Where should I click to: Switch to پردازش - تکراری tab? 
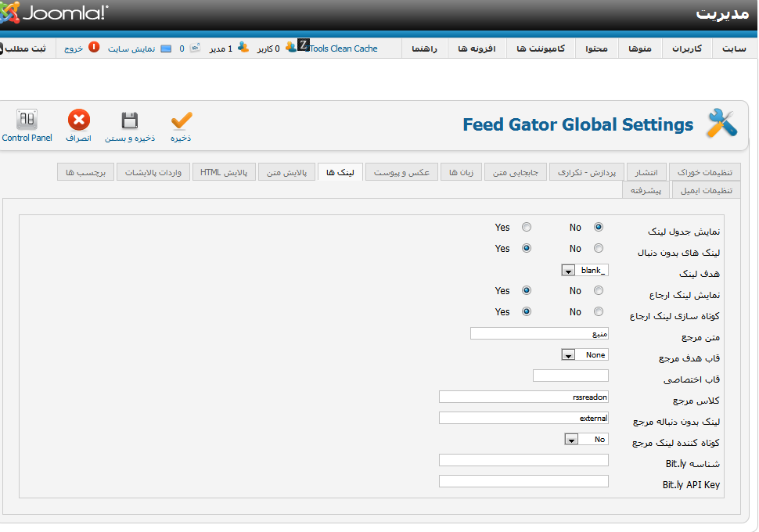[587, 172]
